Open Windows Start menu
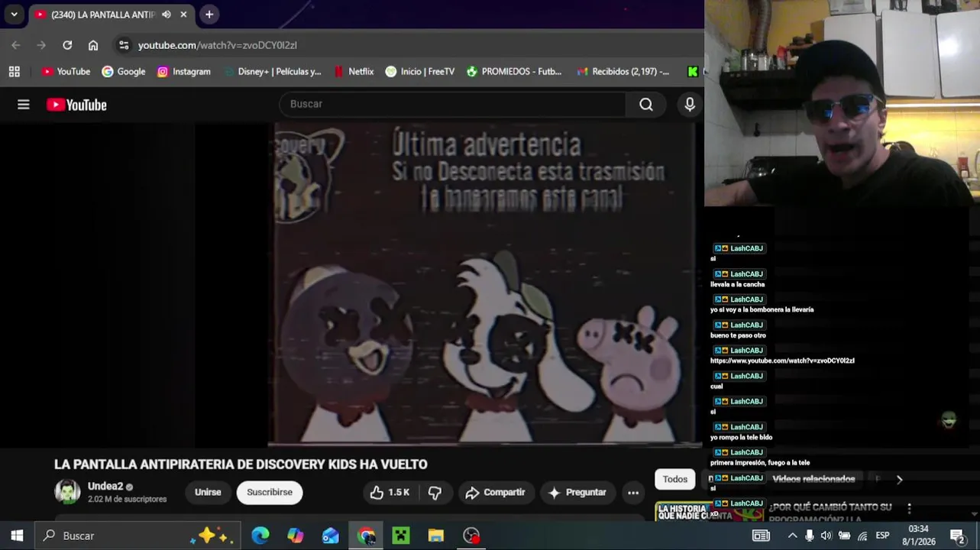The height and width of the screenshot is (550, 980). tap(17, 535)
